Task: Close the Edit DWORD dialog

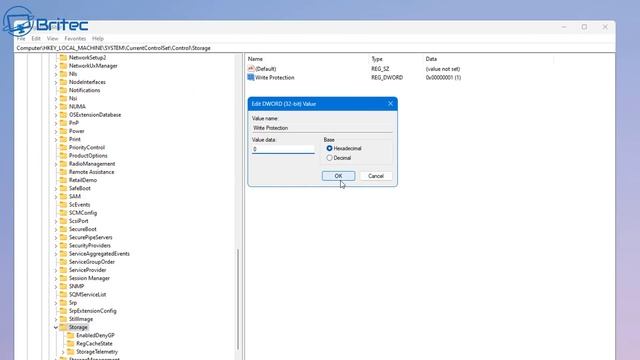Action: [390, 104]
